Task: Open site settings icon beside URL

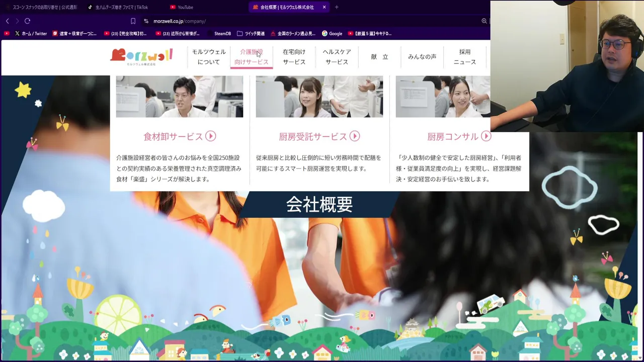Action: coord(146,21)
